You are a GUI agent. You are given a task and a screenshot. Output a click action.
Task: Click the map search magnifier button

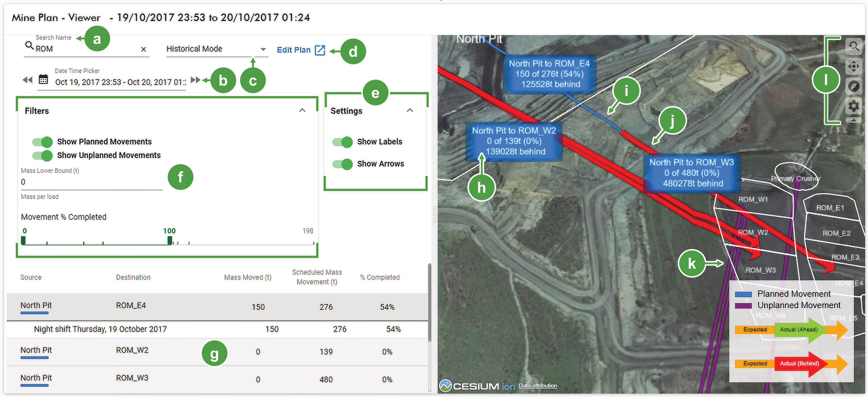(x=854, y=46)
